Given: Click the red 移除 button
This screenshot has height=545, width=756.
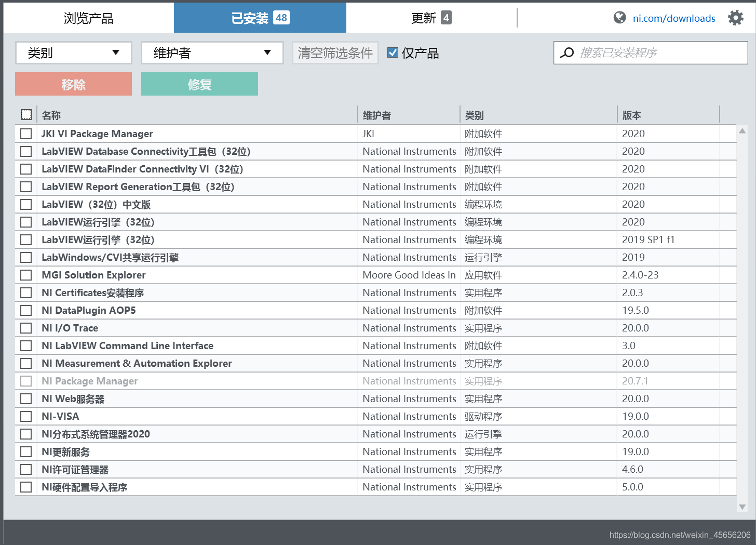Looking at the screenshot, I should [x=74, y=84].
